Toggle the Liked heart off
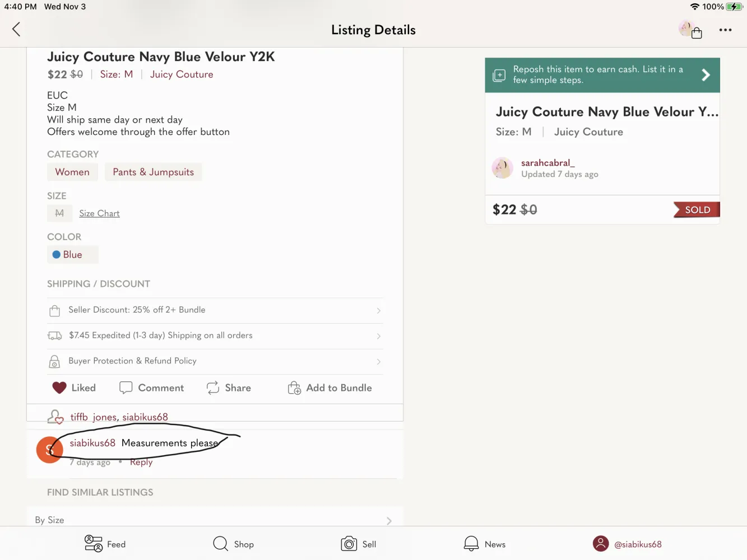This screenshot has height=560, width=747. [x=59, y=388]
